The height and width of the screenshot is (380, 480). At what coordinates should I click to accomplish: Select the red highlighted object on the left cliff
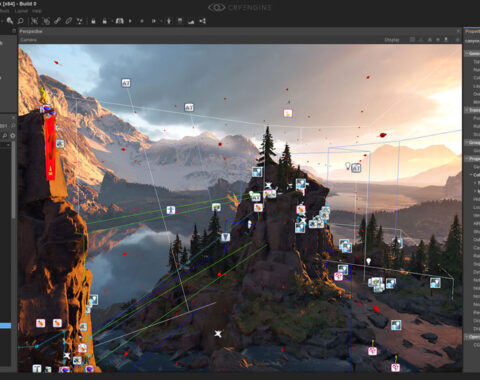[50, 147]
